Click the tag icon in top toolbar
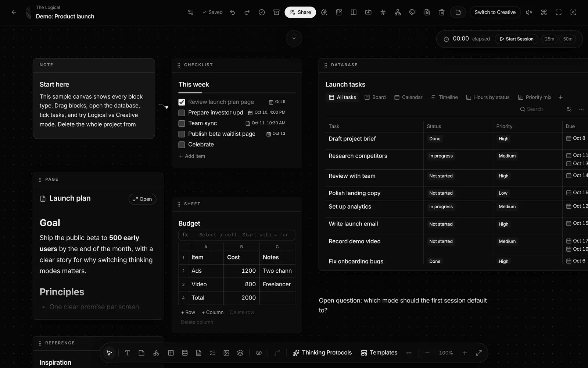The image size is (588, 368). tap(412, 12)
